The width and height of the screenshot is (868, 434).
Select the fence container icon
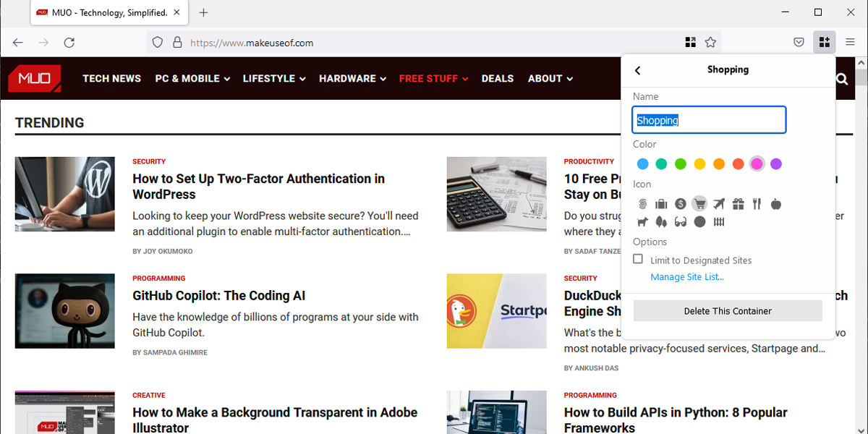click(718, 222)
